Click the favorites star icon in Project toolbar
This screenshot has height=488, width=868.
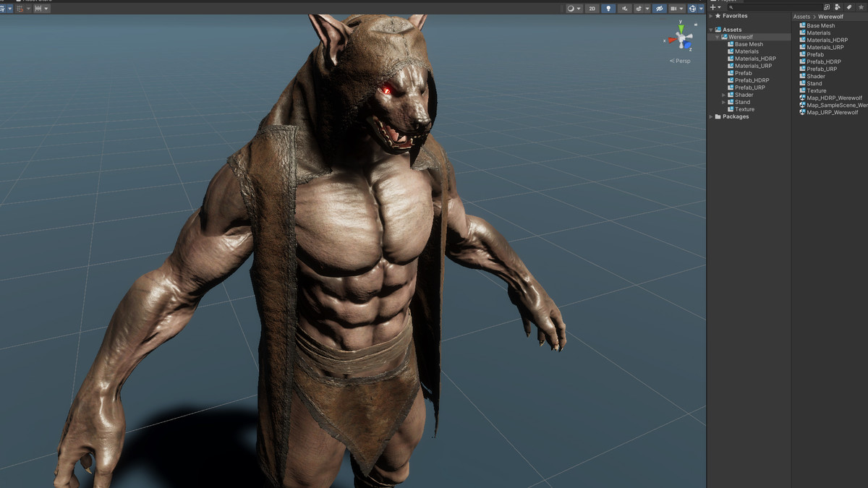click(x=861, y=7)
